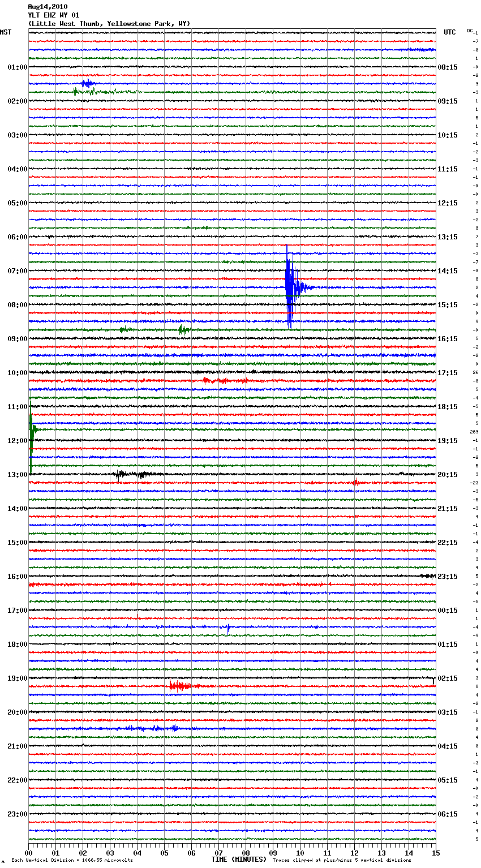Click the DC offset value 26
Image resolution: width=481 pixels, height=868 pixels.
click(x=475, y=373)
